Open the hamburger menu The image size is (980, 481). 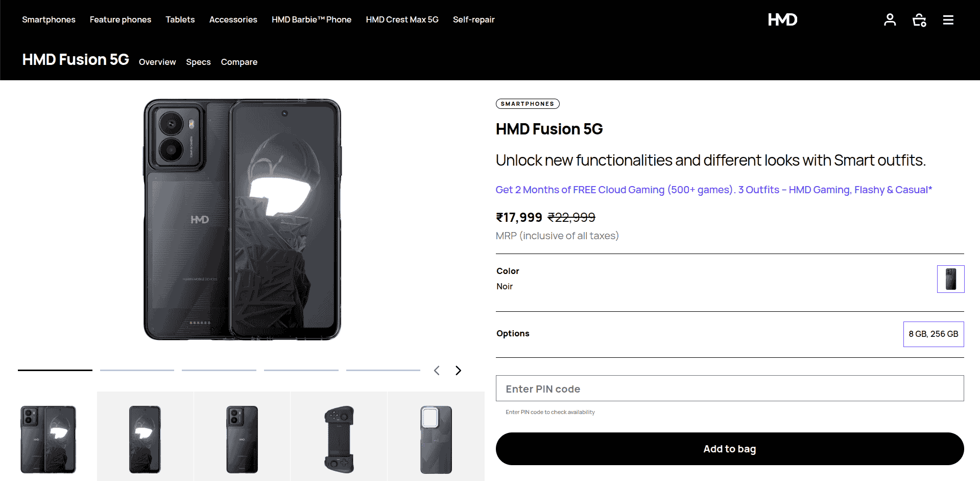point(948,20)
